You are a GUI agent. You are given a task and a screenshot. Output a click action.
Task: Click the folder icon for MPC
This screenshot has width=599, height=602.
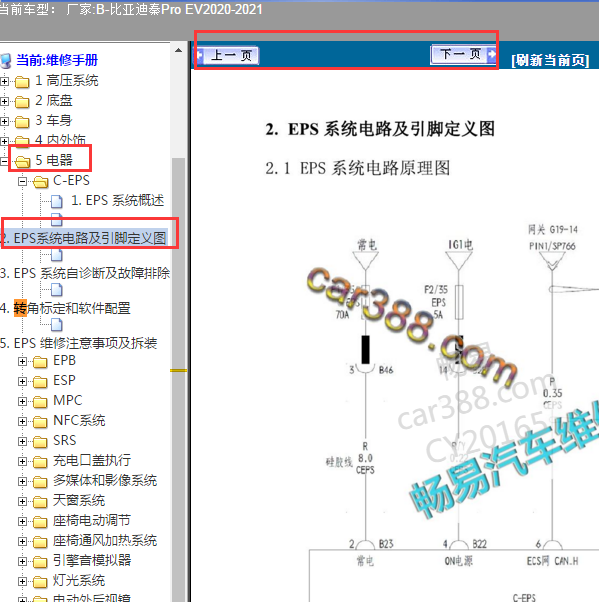click(x=40, y=402)
